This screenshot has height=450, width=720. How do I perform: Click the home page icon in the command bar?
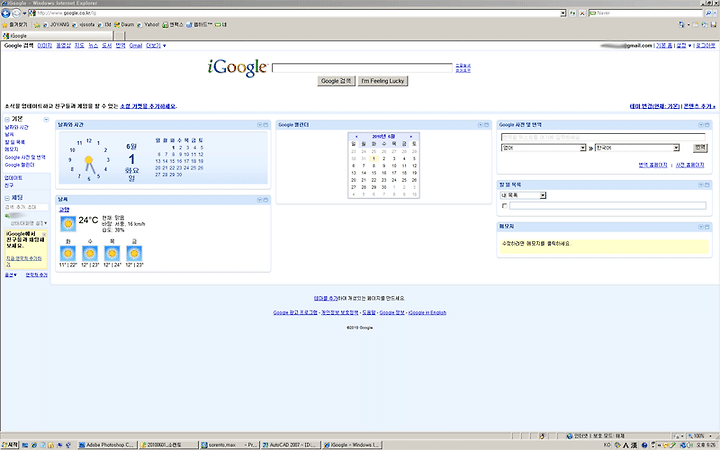click(x=681, y=25)
